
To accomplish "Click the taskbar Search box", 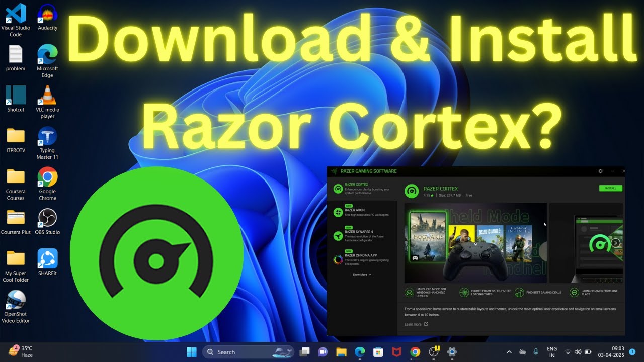I will (x=249, y=352).
